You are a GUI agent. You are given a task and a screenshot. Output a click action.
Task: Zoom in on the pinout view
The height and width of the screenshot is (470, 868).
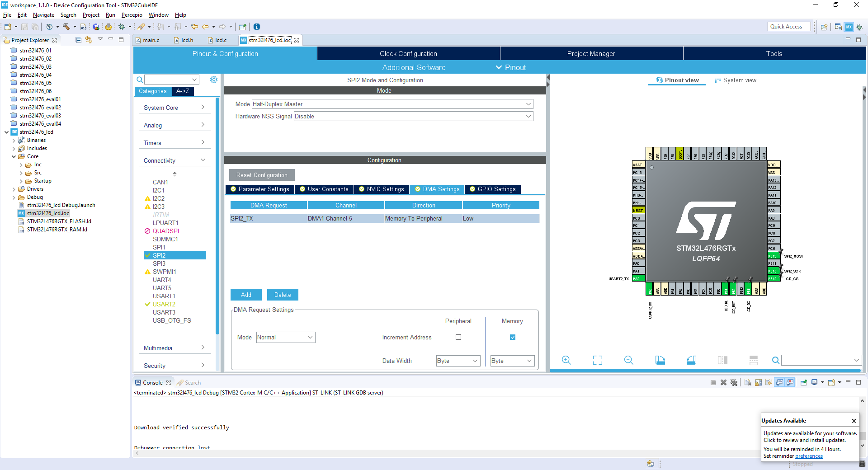pyautogui.click(x=566, y=360)
